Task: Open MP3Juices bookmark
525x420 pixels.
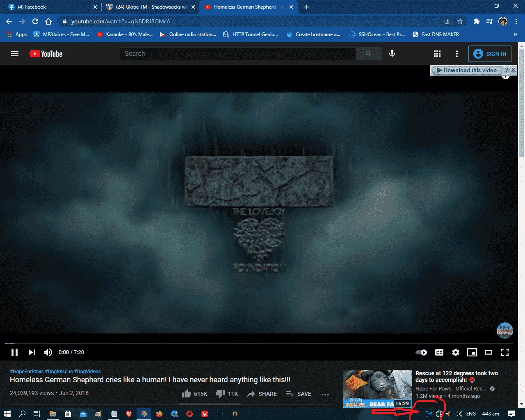Action: (61, 34)
